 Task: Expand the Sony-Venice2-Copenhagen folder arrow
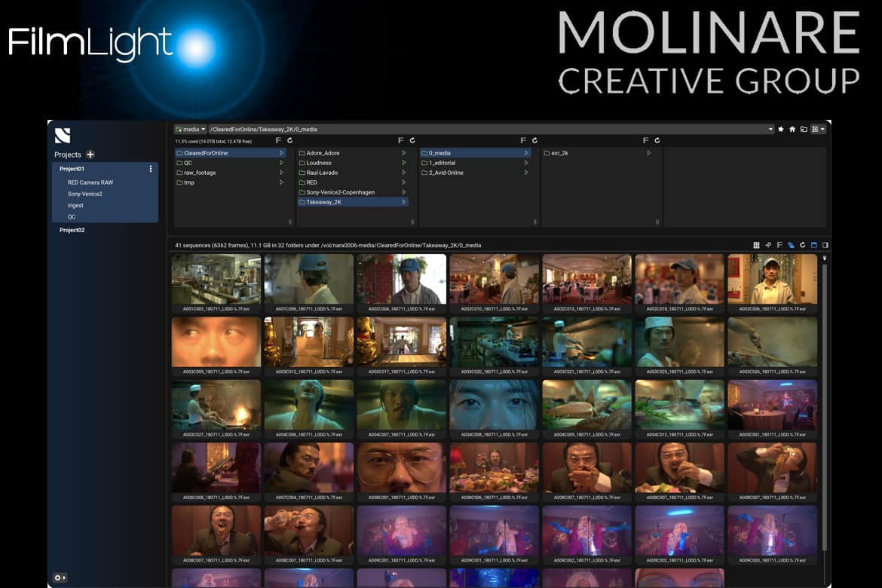(x=404, y=192)
